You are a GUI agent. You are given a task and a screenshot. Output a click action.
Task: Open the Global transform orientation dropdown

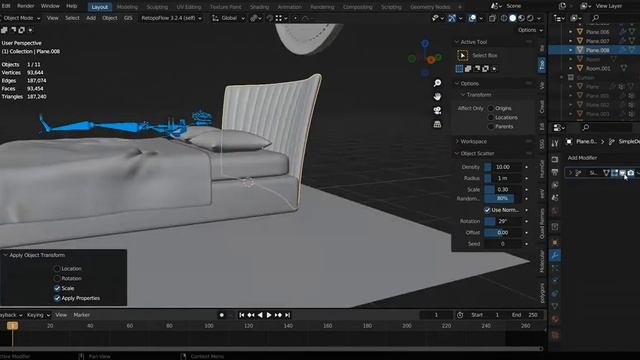coord(229,18)
